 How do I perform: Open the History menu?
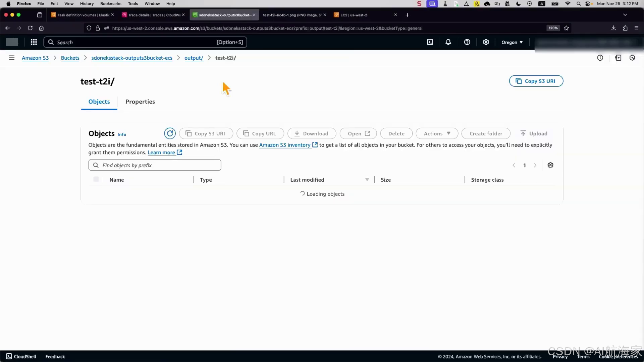coord(87,4)
